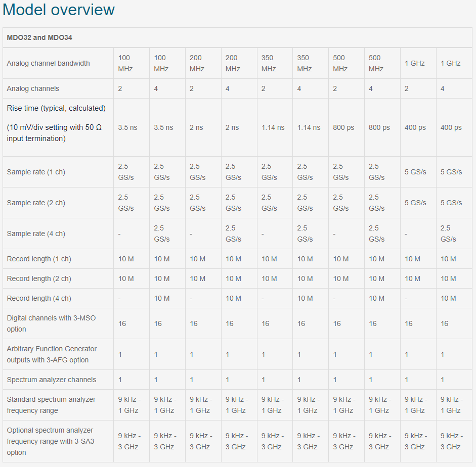Select "2.5 GS/s" in Sample rate (4 ch), 200 MHz column
Screen dimensions: 476x467
coord(233,234)
